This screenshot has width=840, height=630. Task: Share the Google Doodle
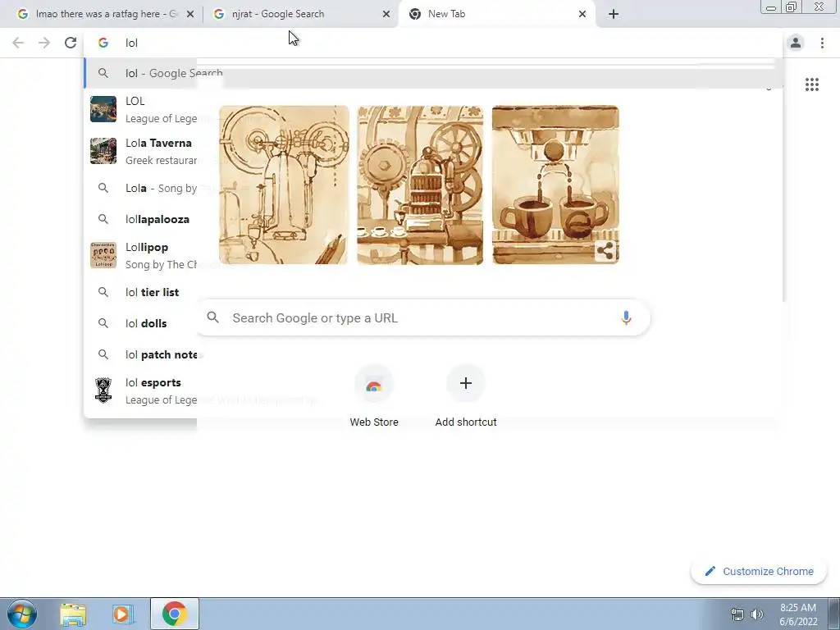click(x=605, y=251)
